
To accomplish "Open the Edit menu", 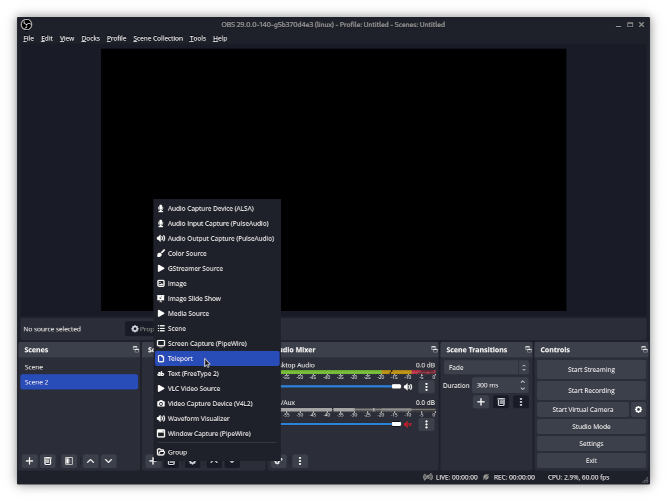I will [47, 38].
